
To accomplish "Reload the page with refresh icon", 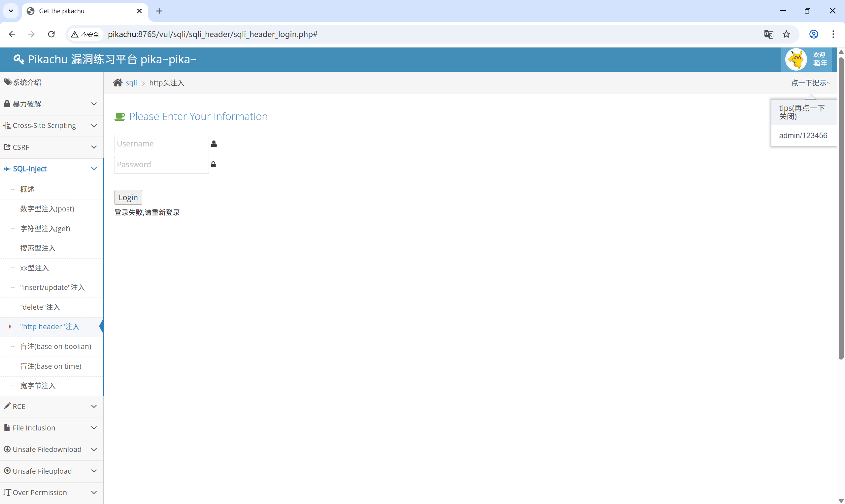I will coord(51,34).
